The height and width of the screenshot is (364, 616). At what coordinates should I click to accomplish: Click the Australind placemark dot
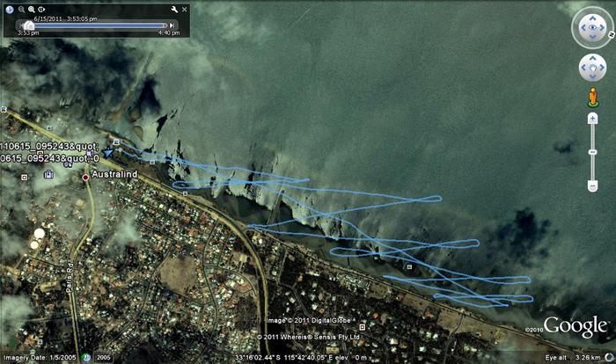85,177
